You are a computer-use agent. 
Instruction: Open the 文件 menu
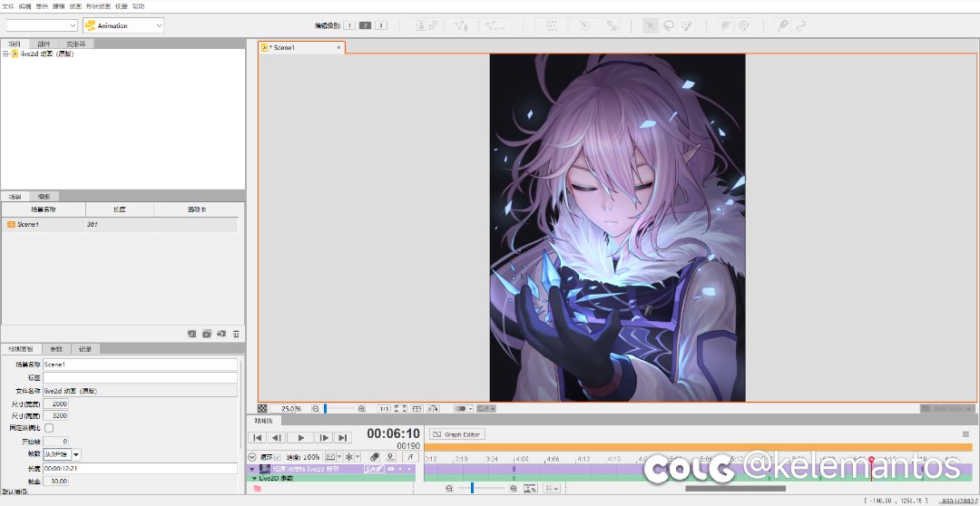8,6
